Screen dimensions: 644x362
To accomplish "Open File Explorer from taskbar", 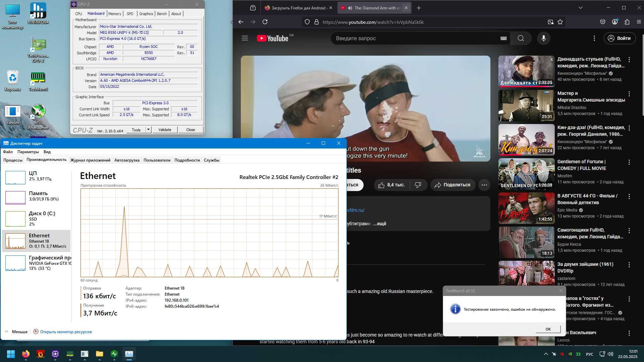I will coord(99,354).
